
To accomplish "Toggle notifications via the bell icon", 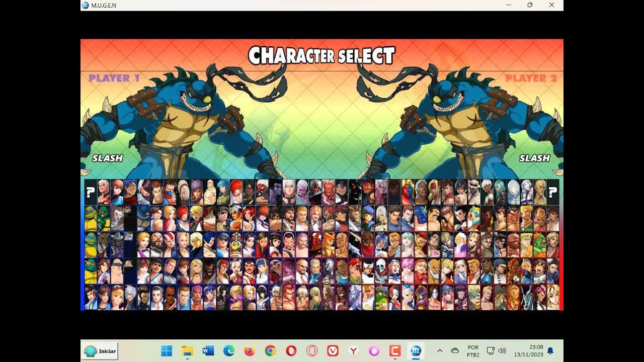I will click(549, 350).
